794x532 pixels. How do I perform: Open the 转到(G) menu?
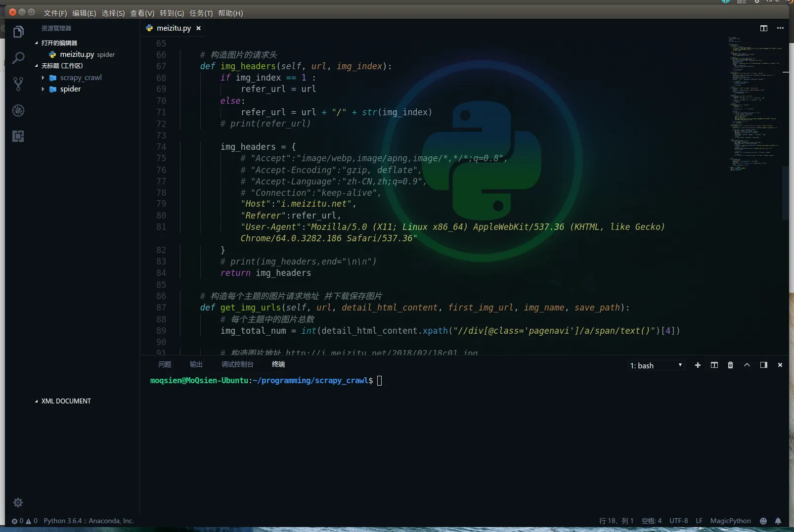[172, 13]
